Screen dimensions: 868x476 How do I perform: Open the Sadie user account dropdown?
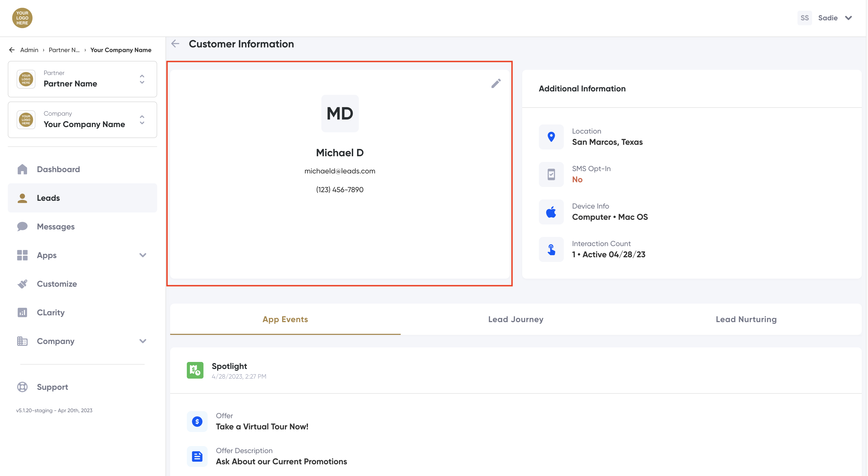tap(848, 18)
